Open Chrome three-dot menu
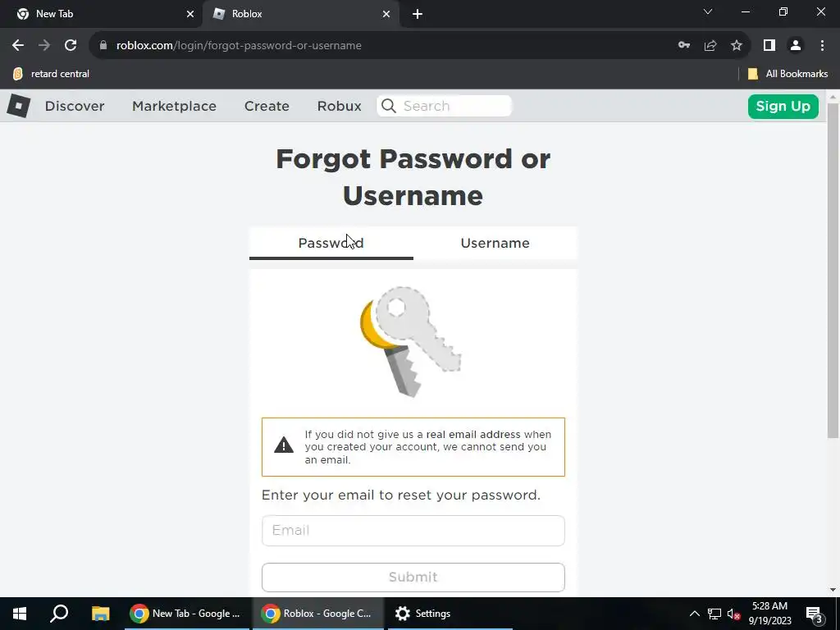Screen dimensions: 840x630 (x=822, y=46)
